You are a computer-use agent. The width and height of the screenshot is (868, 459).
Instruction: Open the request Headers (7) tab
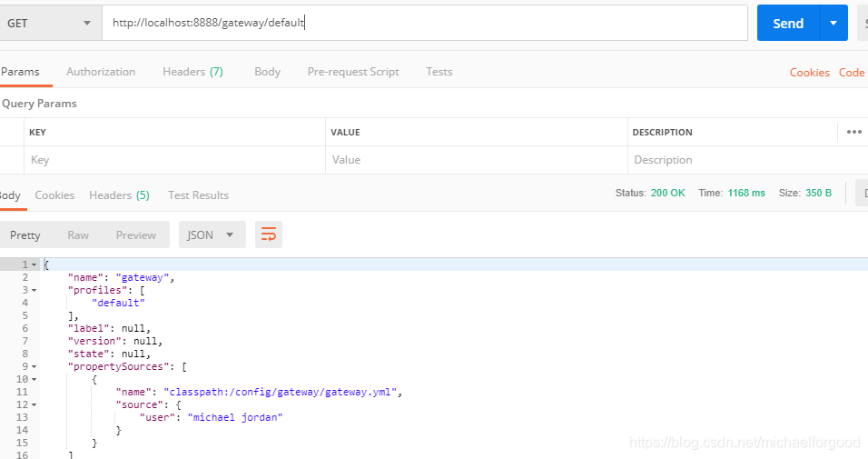pyautogui.click(x=192, y=72)
